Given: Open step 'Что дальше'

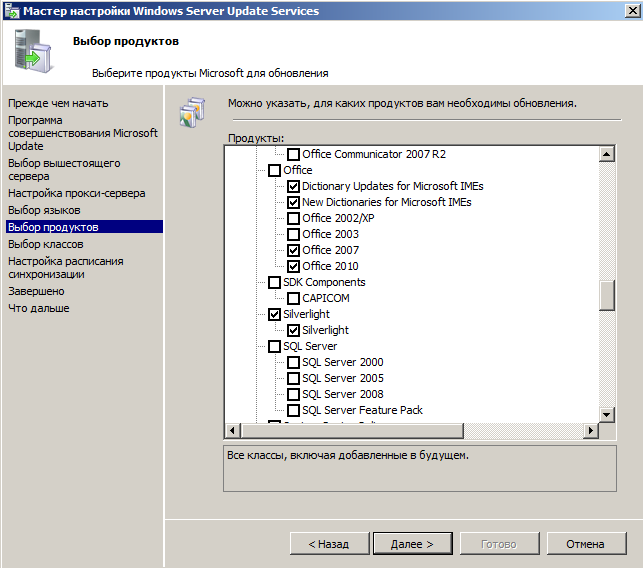Looking at the screenshot, I should (x=39, y=308).
